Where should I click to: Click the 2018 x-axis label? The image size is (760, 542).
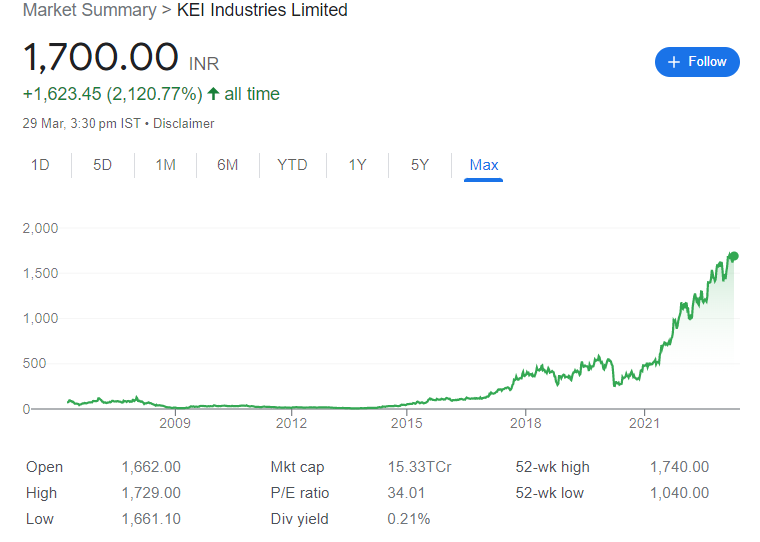coord(525,423)
